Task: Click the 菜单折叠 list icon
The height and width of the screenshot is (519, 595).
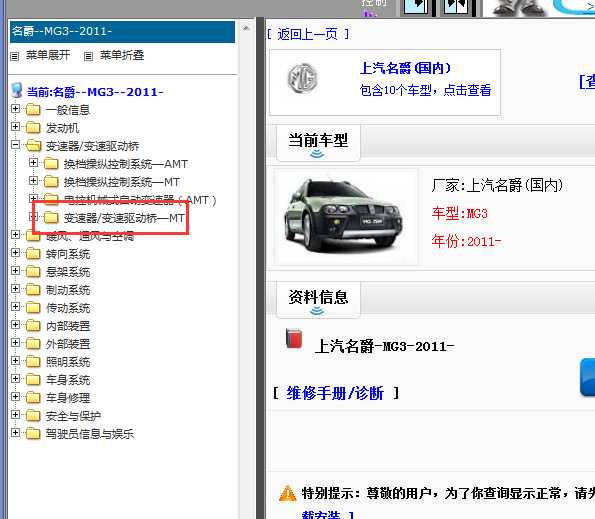Action: point(88,57)
